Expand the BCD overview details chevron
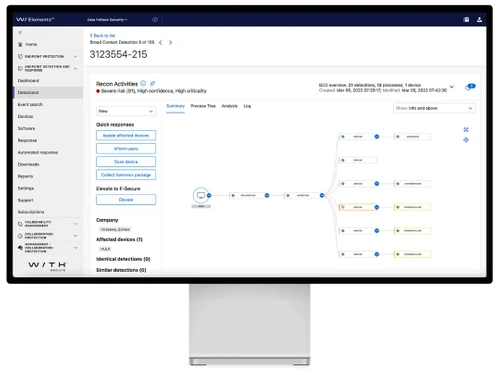500x375 pixels. (x=452, y=87)
